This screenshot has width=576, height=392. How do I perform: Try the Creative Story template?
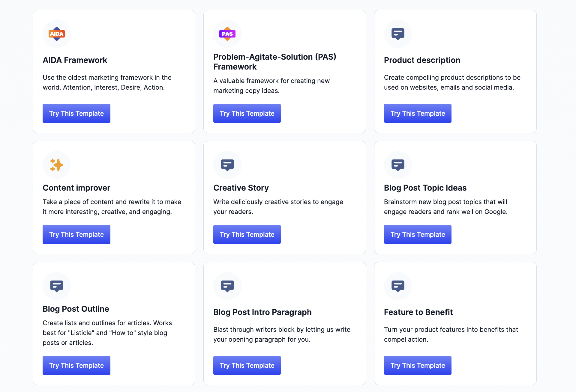pyautogui.click(x=247, y=234)
